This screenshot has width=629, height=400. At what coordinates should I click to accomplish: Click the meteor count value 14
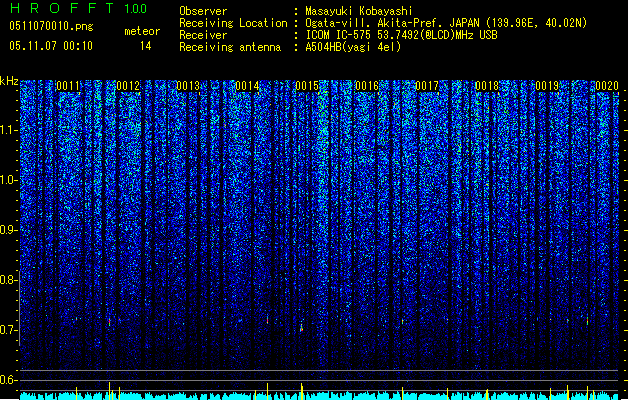(x=146, y=46)
